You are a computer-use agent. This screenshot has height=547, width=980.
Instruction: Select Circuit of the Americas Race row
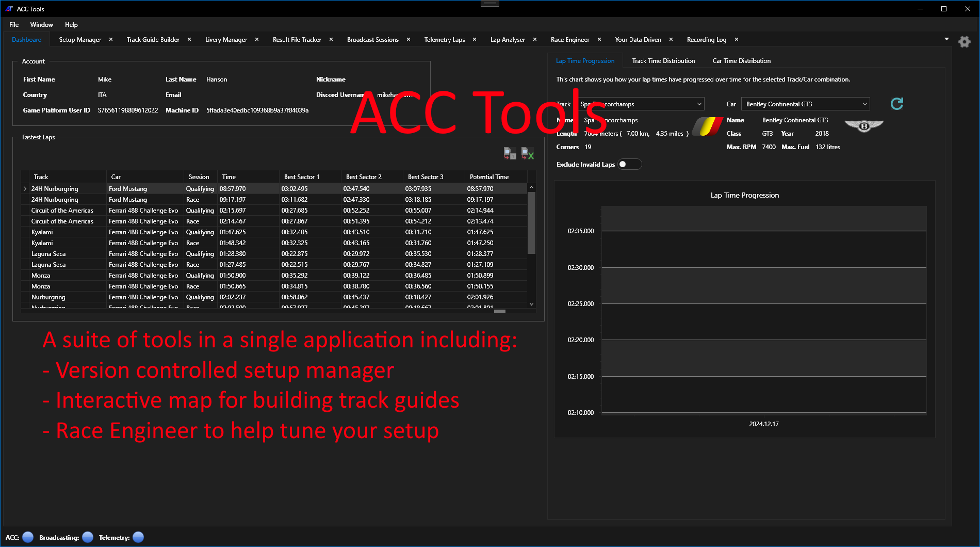pyautogui.click(x=274, y=221)
